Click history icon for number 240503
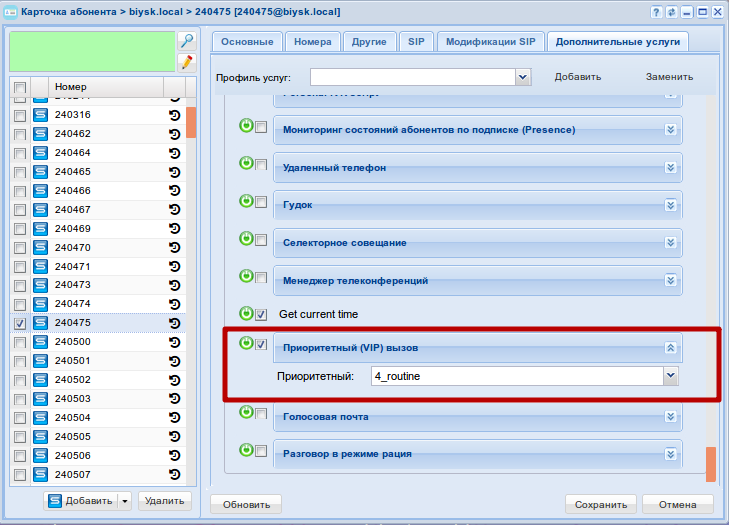This screenshot has width=729, height=525. pos(175,399)
